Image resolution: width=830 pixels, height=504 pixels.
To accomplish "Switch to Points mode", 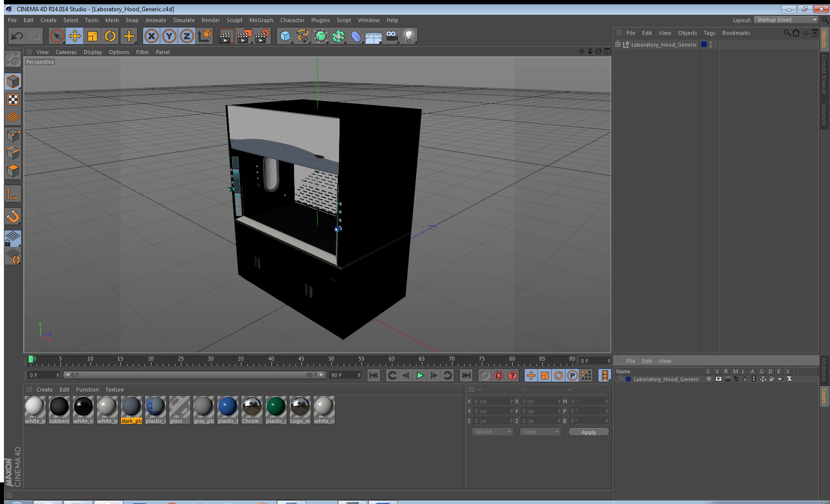I will click(13, 135).
